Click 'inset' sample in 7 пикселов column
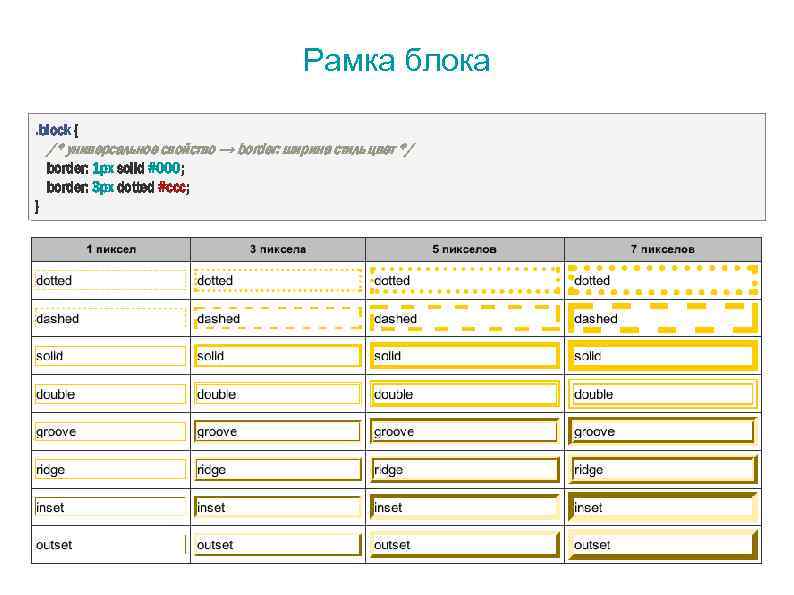The width and height of the screenshot is (794, 595). point(663,507)
